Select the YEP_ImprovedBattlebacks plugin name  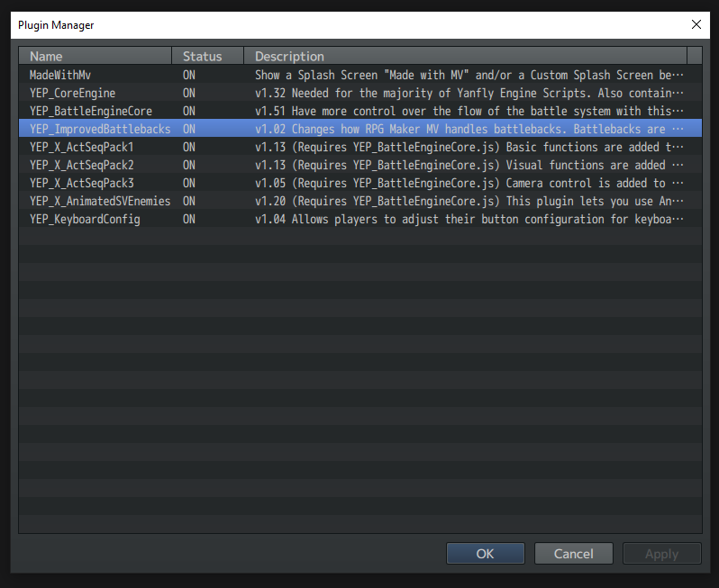coord(100,129)
